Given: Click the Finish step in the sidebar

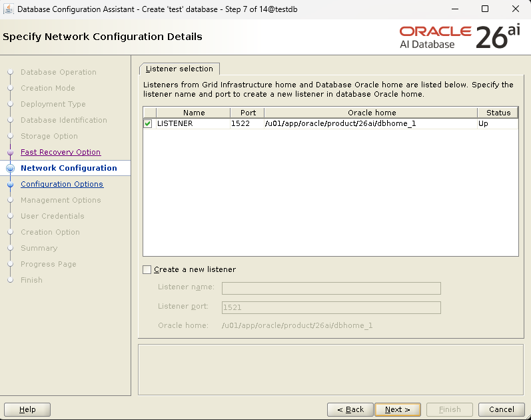Looking at the screenshot, I should click(x=31, y=280).
